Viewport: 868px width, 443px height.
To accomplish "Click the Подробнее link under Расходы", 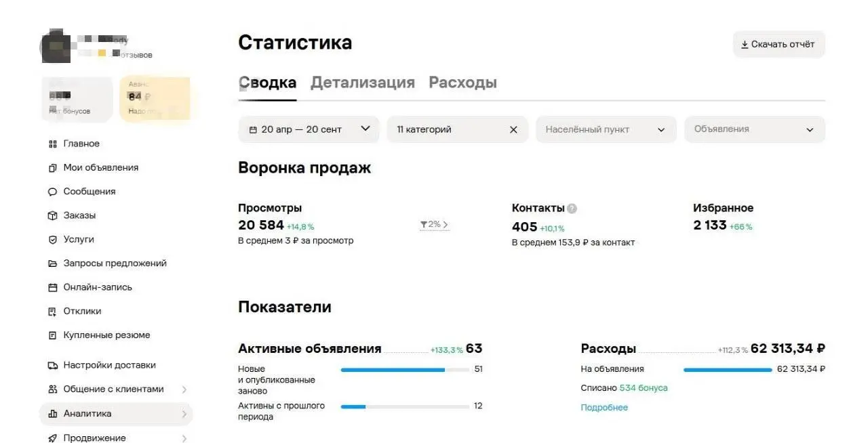I will [x=604, y=408].
